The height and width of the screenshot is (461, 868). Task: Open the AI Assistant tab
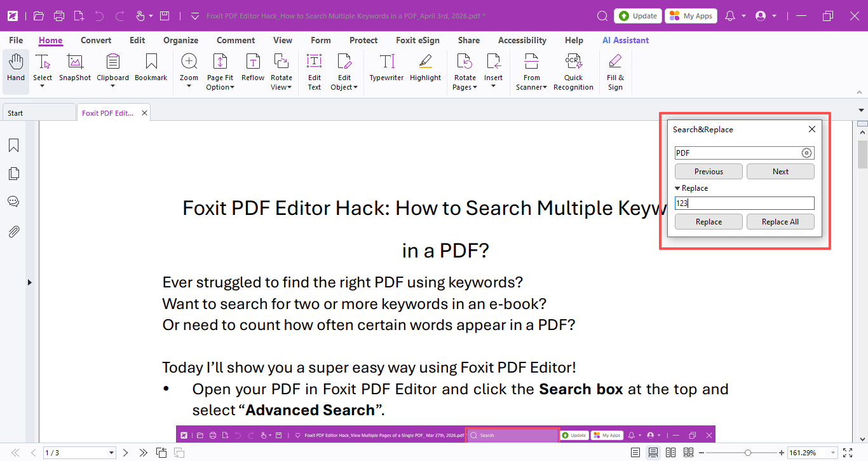(x=626, y=40)
